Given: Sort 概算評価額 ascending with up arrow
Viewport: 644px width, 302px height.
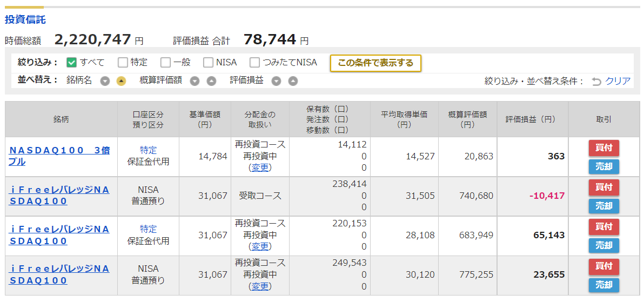Looking at the screenshot, I should pos(211,82).
